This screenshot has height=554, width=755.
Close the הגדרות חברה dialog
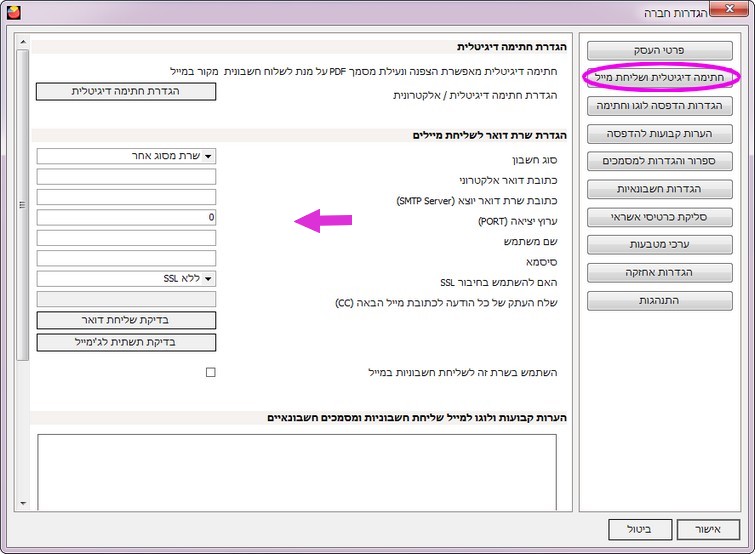click(729, 9)
